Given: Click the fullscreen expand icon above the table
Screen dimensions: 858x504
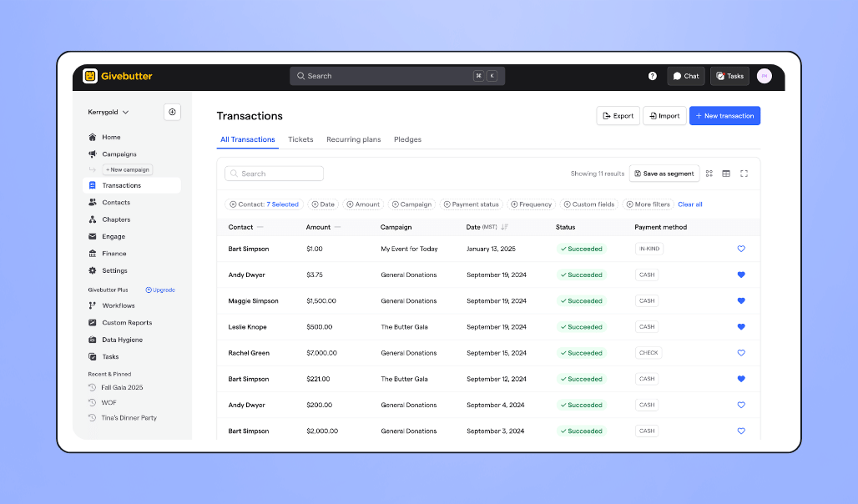Looking at the screenshot, I should pos(744,174).
